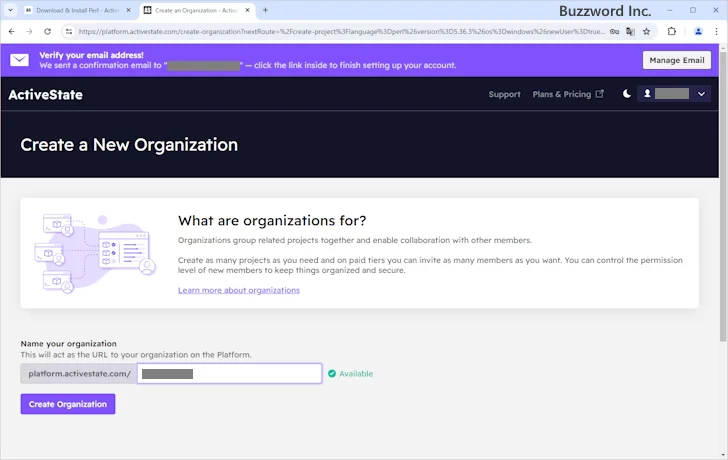Reload the page with the refresh icon
This screenshot has height=460, width=728.
[47, 32]
